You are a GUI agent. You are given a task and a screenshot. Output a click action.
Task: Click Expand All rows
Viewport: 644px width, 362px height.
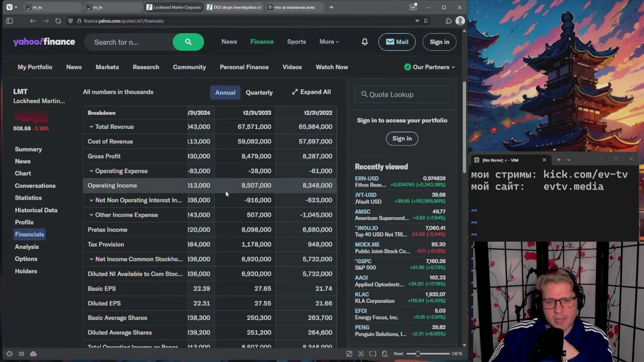pos(311,92)
